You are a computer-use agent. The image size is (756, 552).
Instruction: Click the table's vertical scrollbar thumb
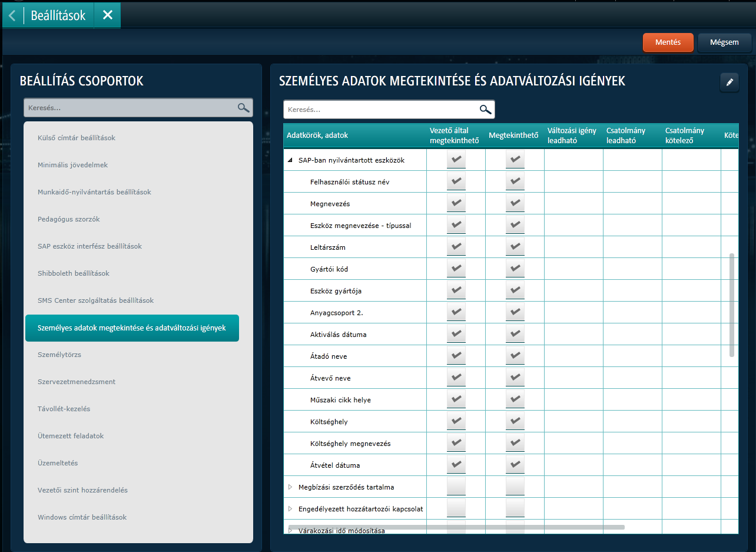pos(732,305)
